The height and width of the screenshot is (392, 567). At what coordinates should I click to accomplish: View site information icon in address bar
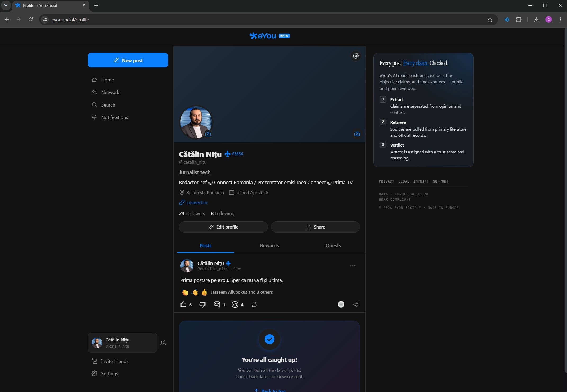point(45,20)
